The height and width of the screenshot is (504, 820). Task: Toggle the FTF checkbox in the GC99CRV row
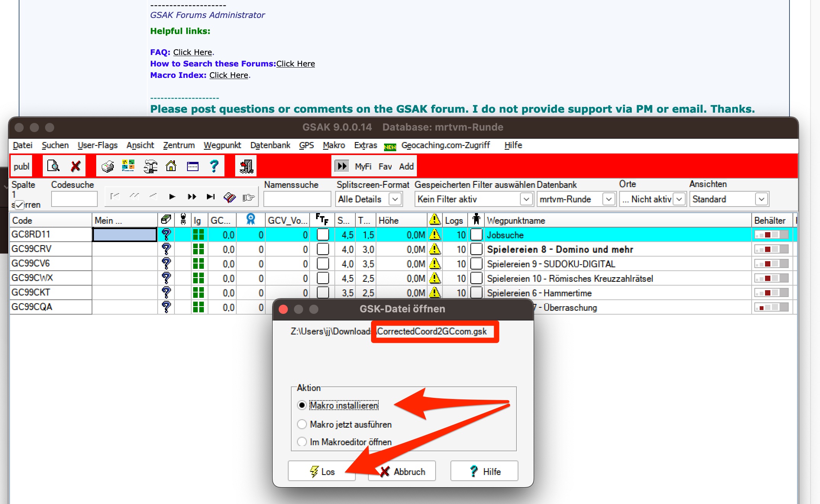tap(323, 249)
